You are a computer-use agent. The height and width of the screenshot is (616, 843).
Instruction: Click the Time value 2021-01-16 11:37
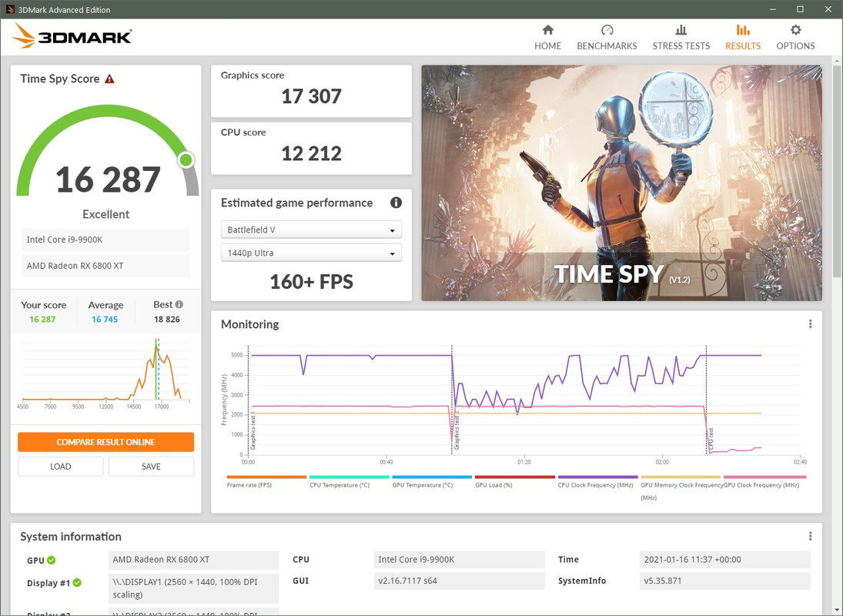point(724,560)
